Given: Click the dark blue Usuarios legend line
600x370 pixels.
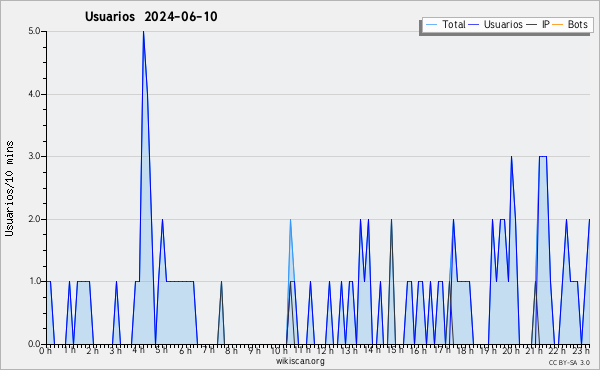Looking at the screenshot, I should (474, 25).
